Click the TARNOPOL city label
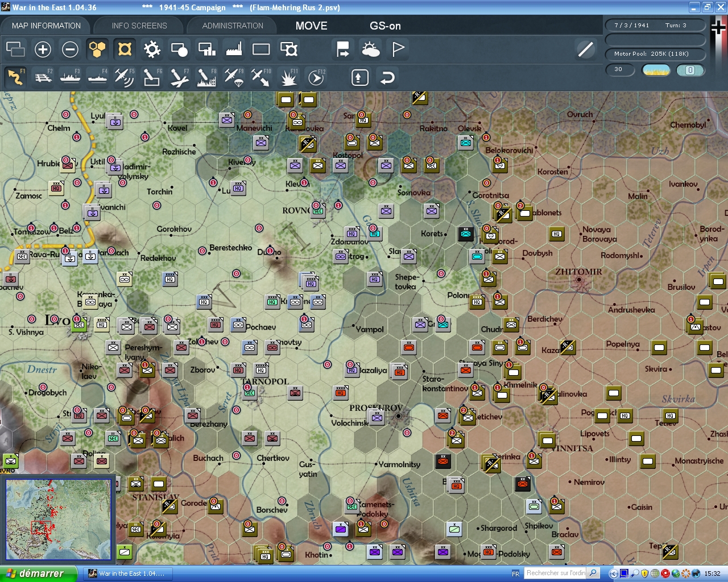Screen dimensions: 728x582 point(264,381)
